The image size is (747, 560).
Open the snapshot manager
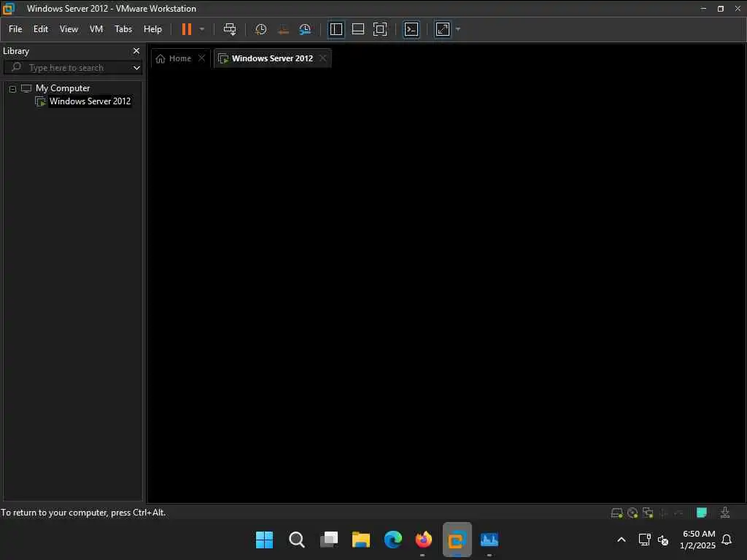click(x=305, y=29)
